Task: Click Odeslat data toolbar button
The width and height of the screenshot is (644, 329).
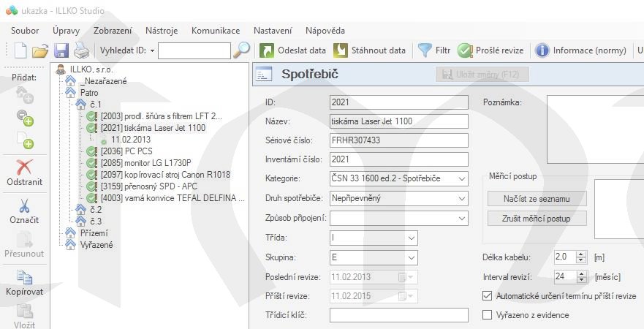Action: (295, 50)
